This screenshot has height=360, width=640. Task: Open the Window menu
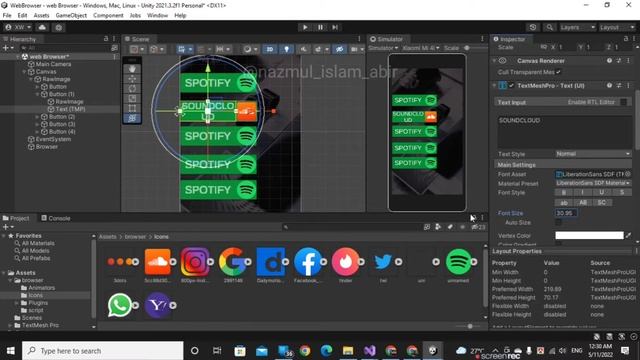pyautogui.click(x=157, y=16)
